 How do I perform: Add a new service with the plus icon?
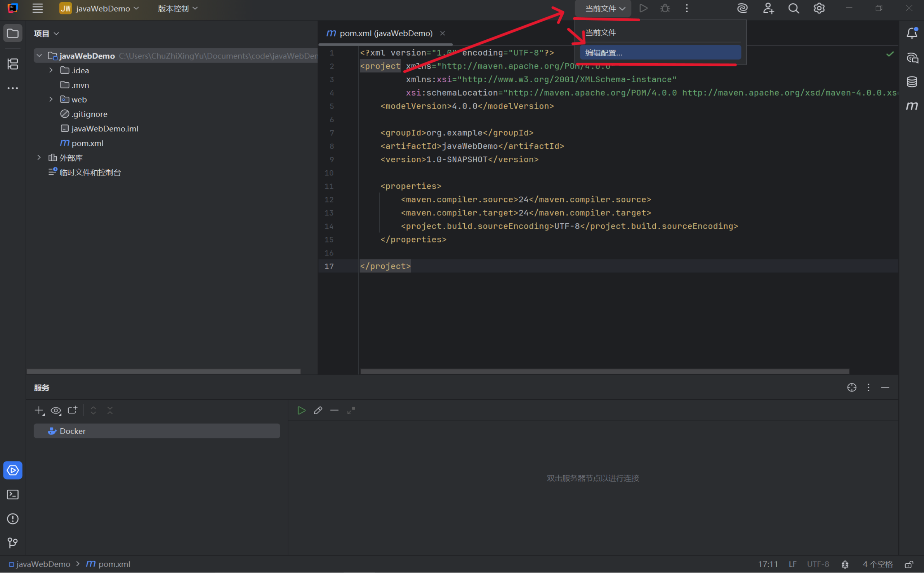39,410
